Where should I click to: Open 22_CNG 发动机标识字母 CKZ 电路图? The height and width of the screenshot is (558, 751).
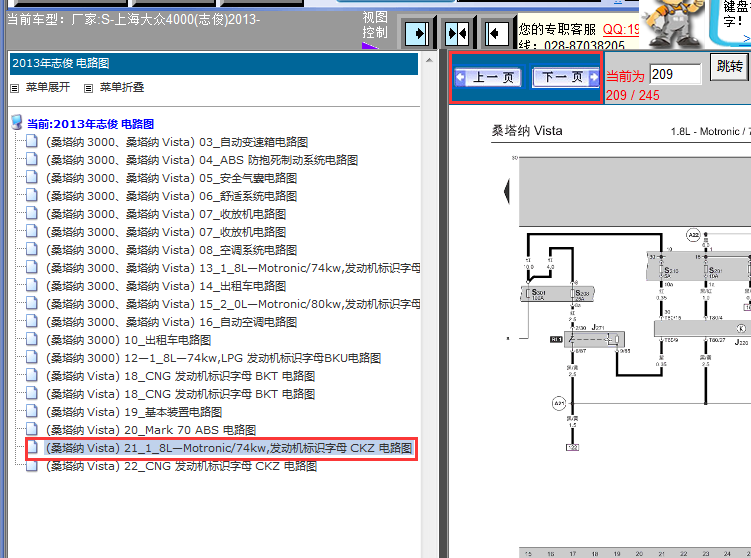[x=182, y=466]
